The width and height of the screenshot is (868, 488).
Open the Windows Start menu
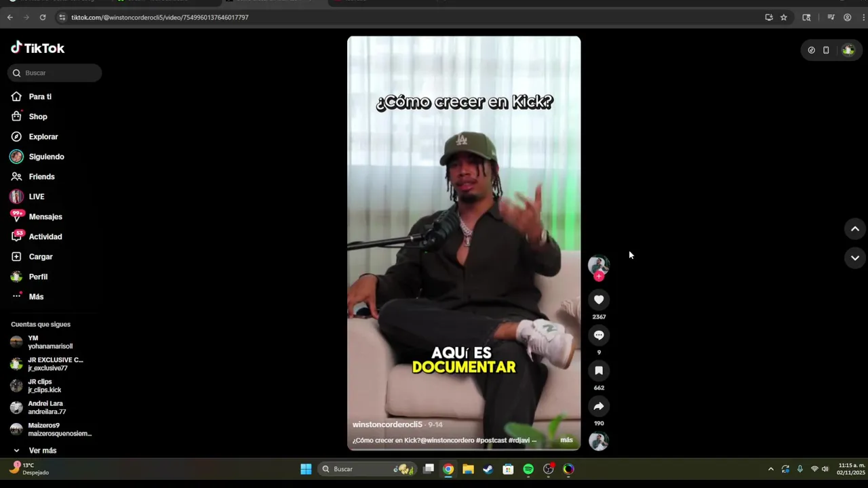306,469
